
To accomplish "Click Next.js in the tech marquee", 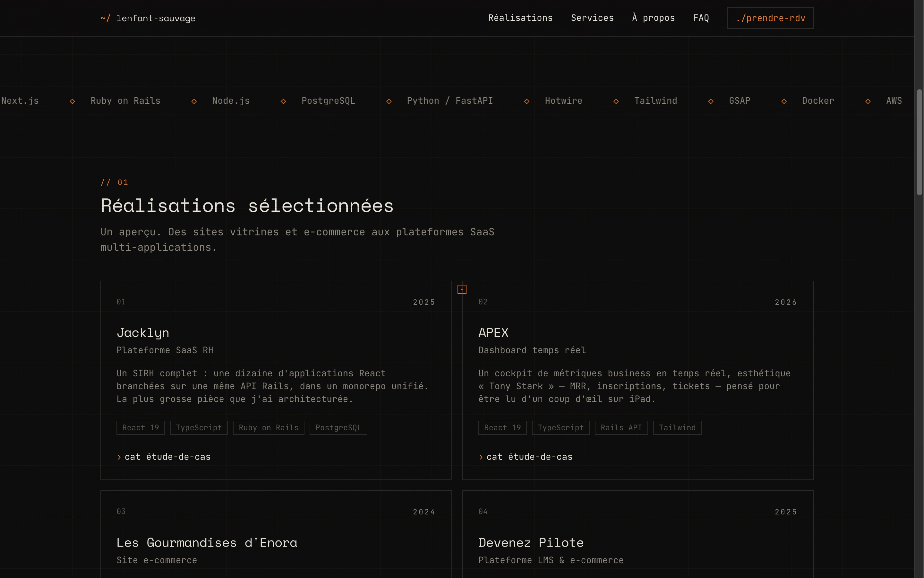I will pos(20,101).
